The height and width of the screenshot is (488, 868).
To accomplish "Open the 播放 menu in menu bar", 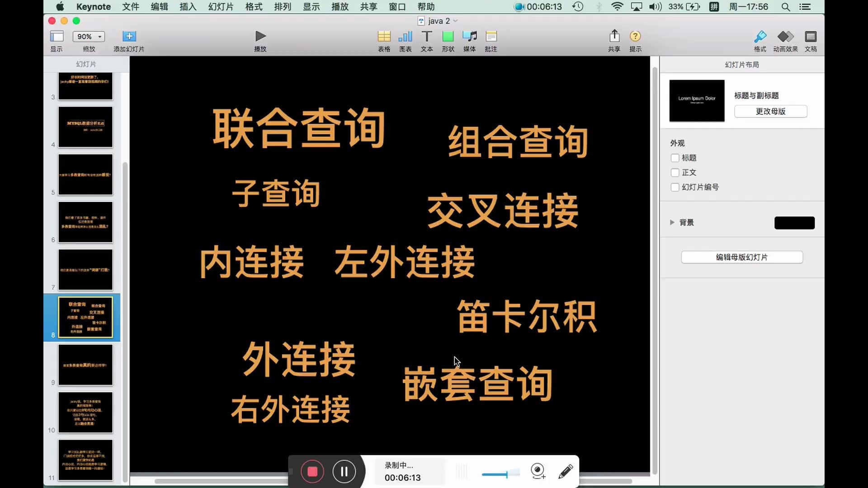I will tap(340, 7).
